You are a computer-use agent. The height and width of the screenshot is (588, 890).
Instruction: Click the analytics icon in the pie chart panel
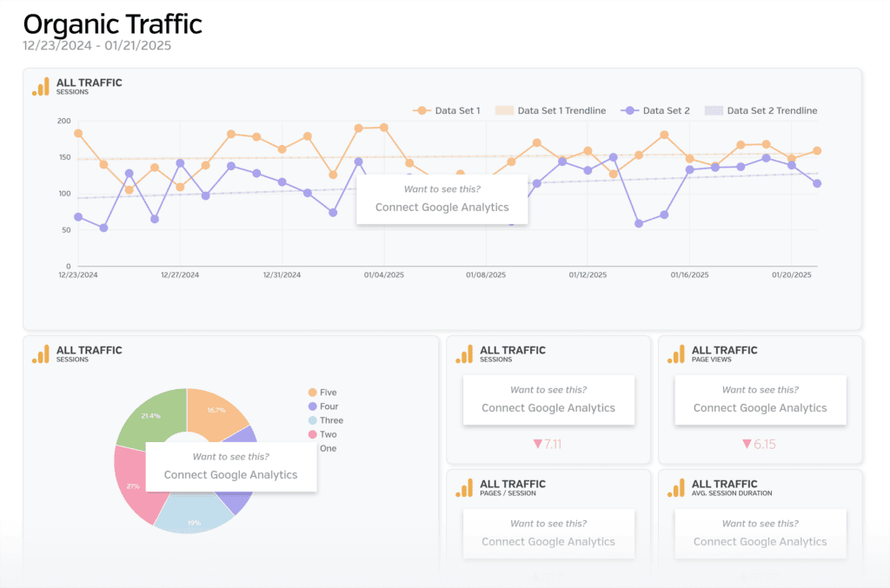41,353
